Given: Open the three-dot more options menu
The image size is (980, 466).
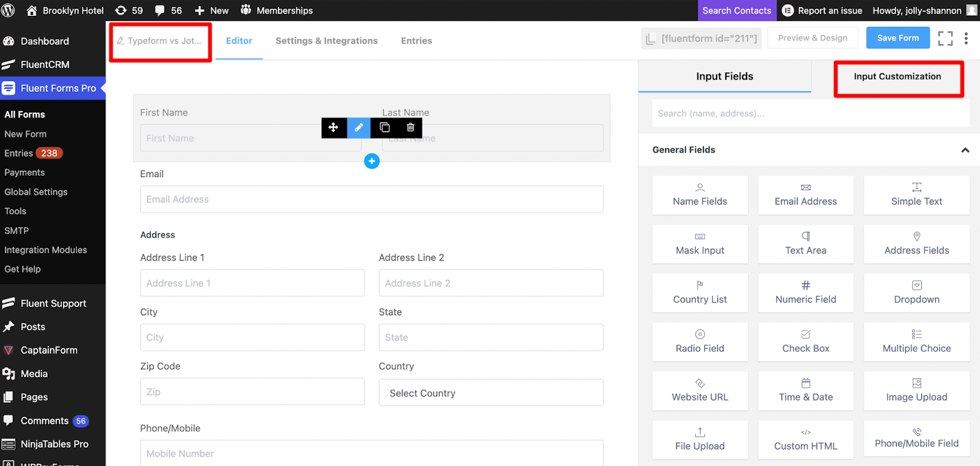Looking at the screenshot, I should (966, 39).
